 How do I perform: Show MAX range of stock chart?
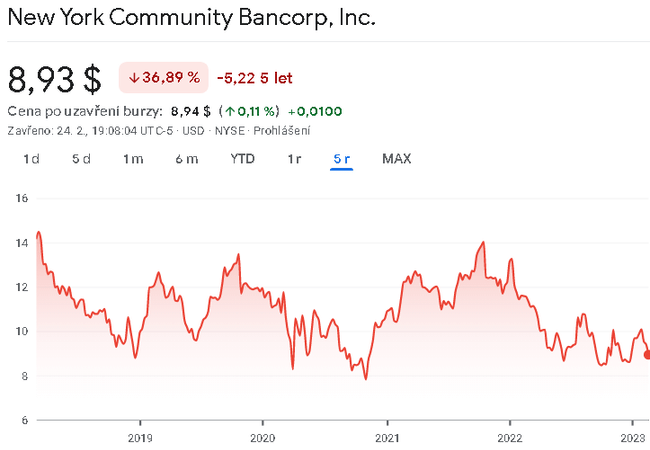click(396, 159)
